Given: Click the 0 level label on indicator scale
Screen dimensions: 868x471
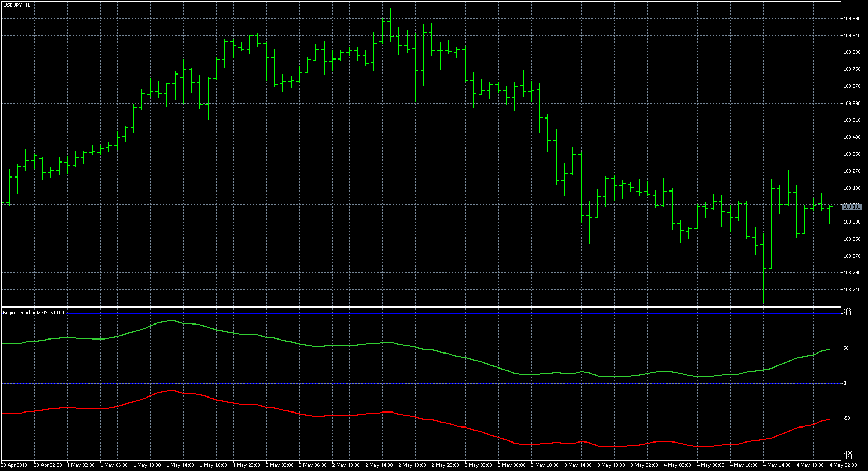Looking at the screenshot, I should 845,383.
